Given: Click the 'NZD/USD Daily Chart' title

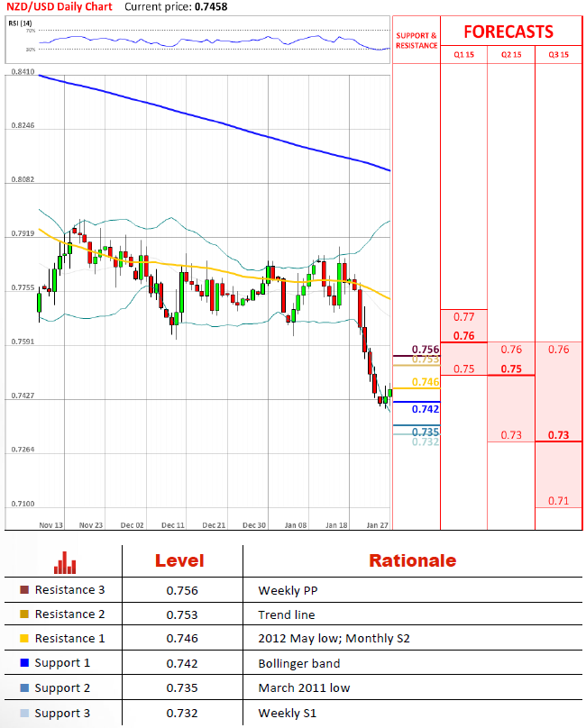Looking at the screenshot, I should (60, 6).
